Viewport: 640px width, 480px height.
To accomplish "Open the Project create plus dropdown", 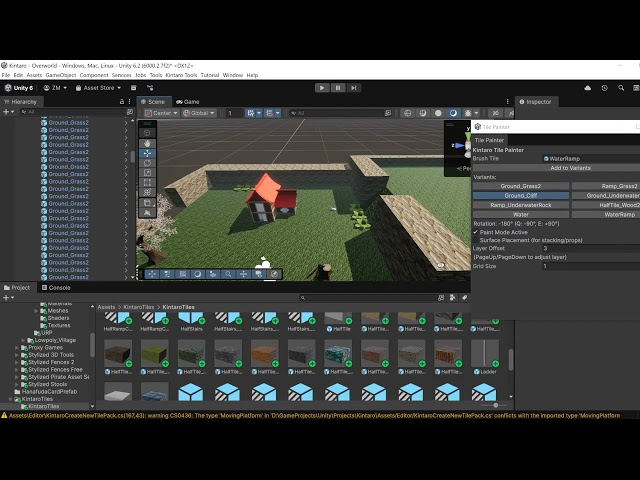I will [x=8, y=298].
